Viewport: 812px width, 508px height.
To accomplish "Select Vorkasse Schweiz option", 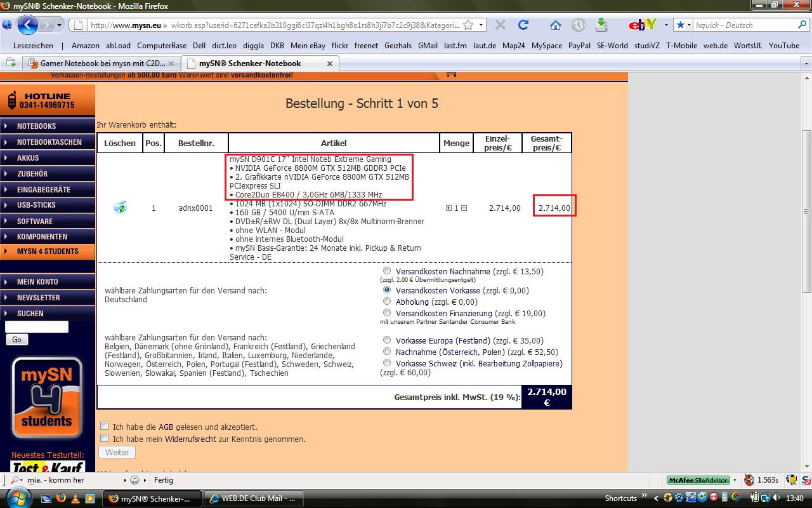I will click(387, 363).
